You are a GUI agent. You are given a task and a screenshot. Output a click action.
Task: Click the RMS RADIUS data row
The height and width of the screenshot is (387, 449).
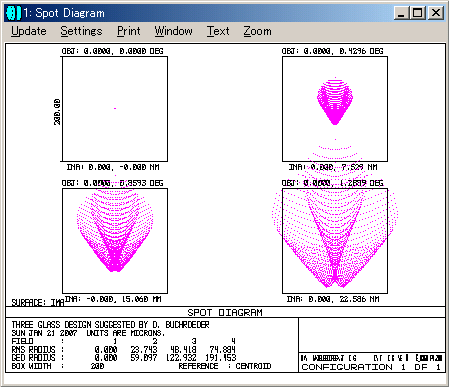pos(124,349)
